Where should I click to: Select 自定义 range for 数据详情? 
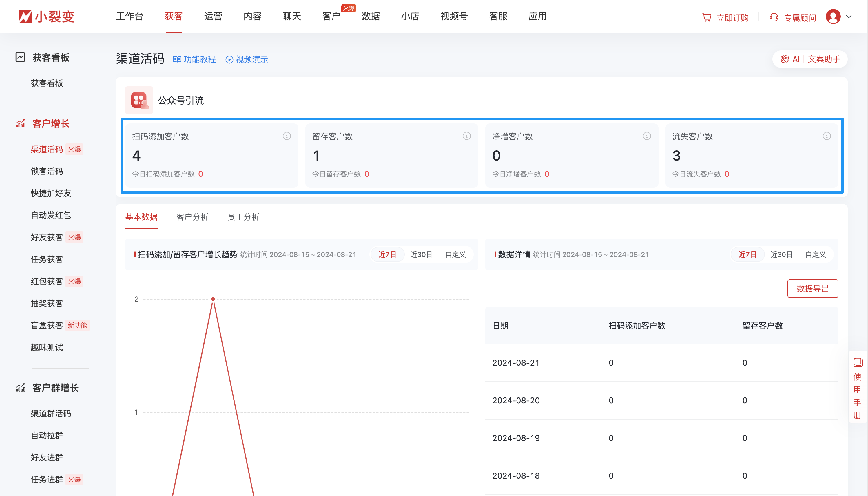815,254
